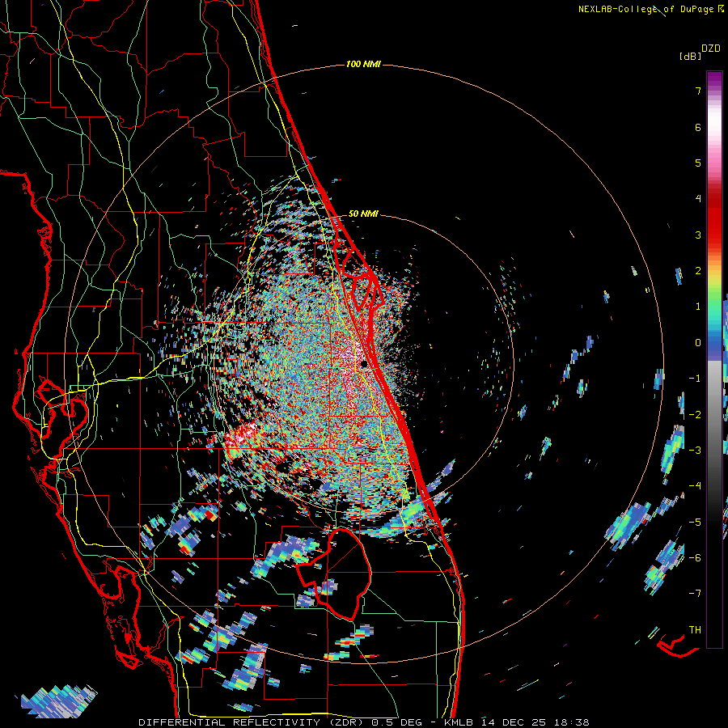Screen dimensions: 728x728
Task: Click the -2 value on the dB scale
Action: tap(695, 414)
